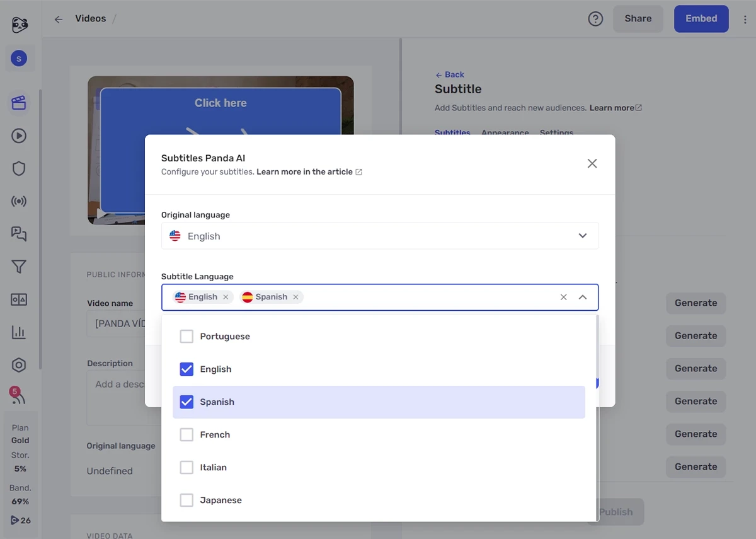Click the Plan Gold label in sidebar
Screen dimensions: 756x539
[x=20, y=434]
